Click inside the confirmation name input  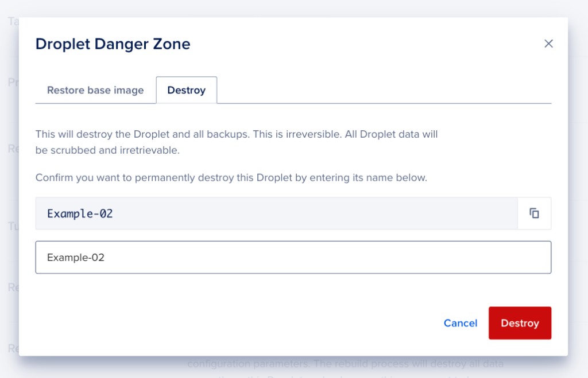pos(230,257)
